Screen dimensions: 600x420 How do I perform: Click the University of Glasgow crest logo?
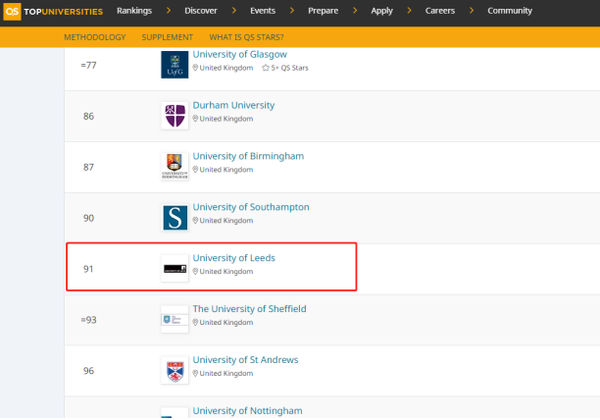pos(174,65)
